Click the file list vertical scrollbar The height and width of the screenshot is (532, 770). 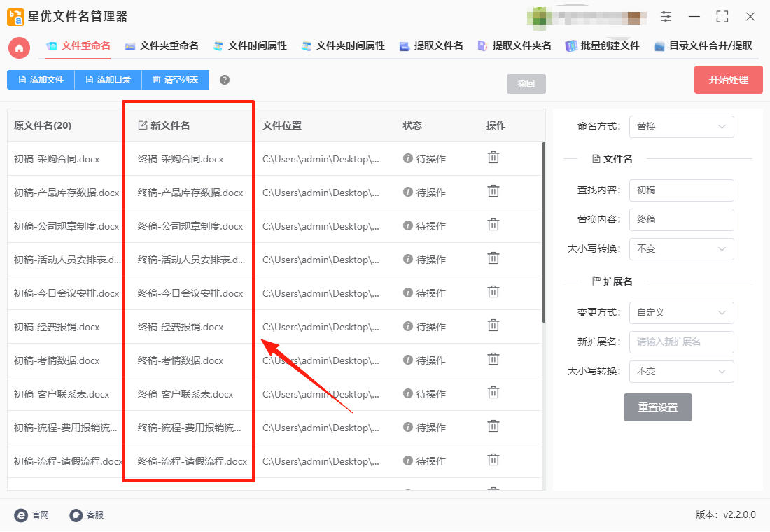544,232
